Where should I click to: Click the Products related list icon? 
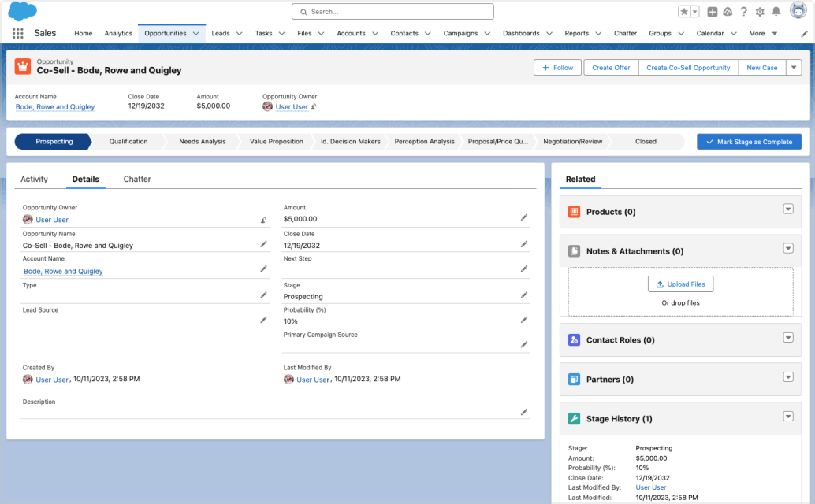[x=574, y=212]
